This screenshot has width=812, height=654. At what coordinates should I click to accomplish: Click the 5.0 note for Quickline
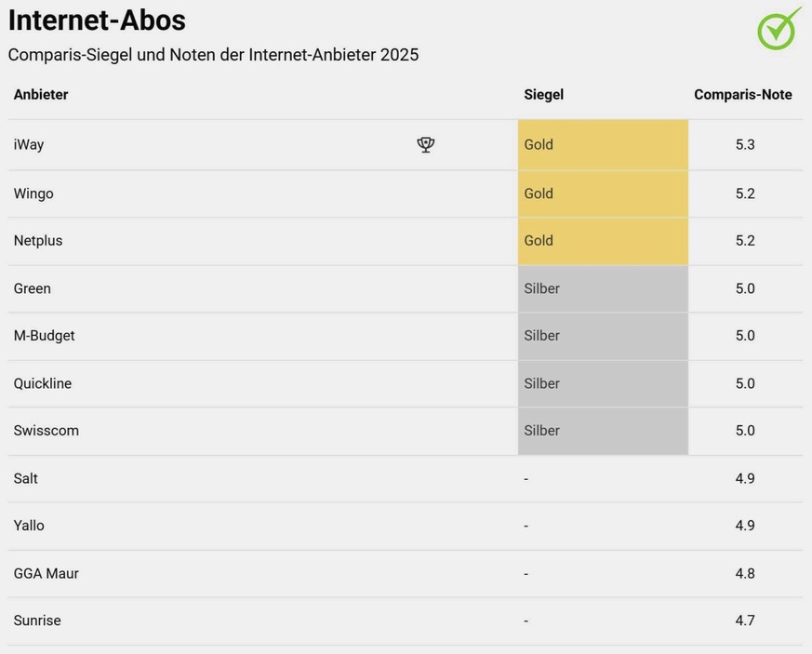pos(745,383)
